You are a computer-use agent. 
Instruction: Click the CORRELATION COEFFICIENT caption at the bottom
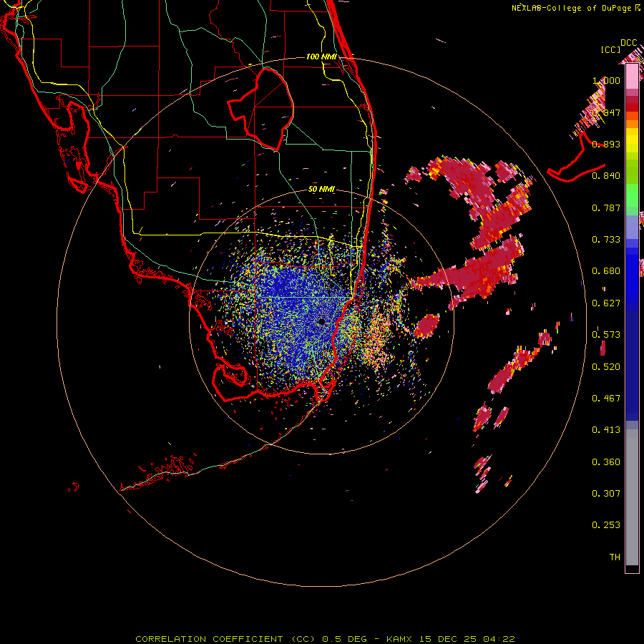click(325, 639)
